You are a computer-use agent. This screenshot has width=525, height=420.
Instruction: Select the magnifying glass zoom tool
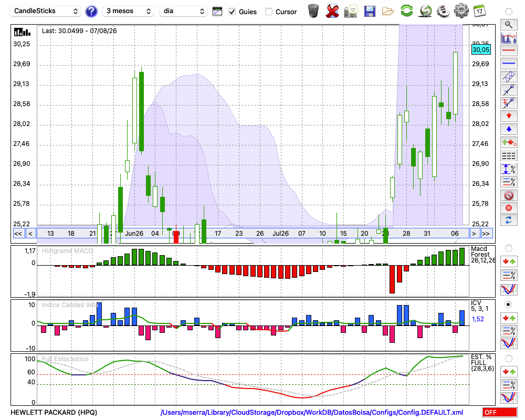click(x=509, y=25)
